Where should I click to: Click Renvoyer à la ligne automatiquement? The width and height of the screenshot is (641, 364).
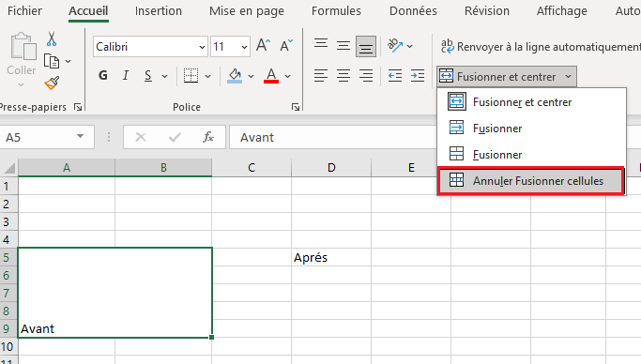[541, 47]
